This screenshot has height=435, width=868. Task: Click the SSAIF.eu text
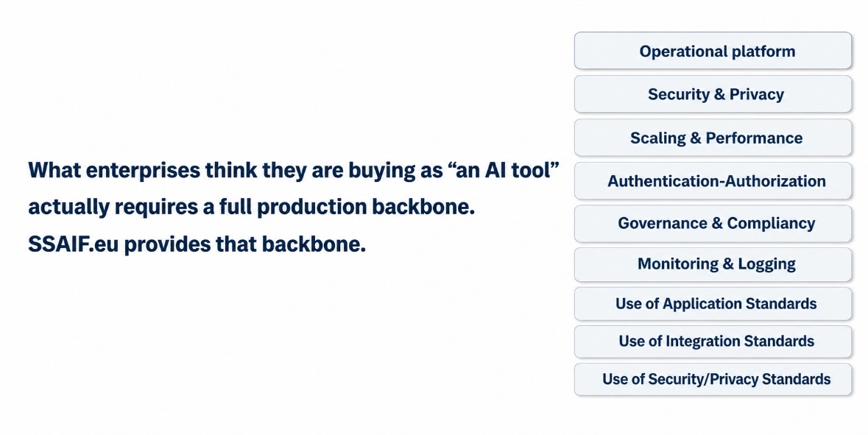tap(74, 244)
